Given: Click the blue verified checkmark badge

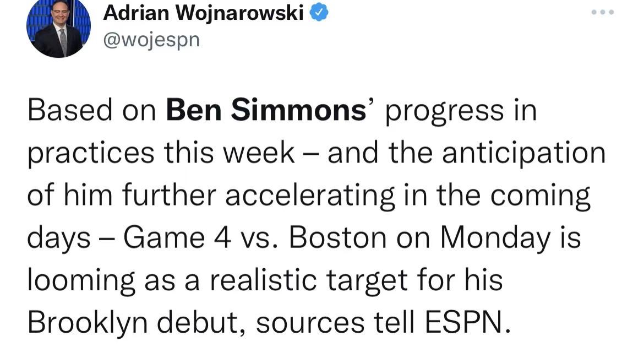Looking at the screenshot, I should (319, 12).
